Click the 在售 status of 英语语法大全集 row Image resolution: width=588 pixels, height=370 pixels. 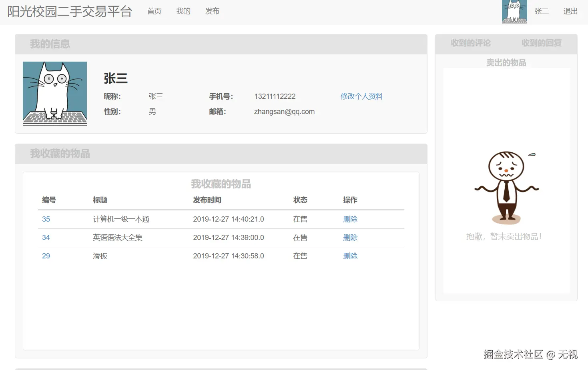pos(300,238)
